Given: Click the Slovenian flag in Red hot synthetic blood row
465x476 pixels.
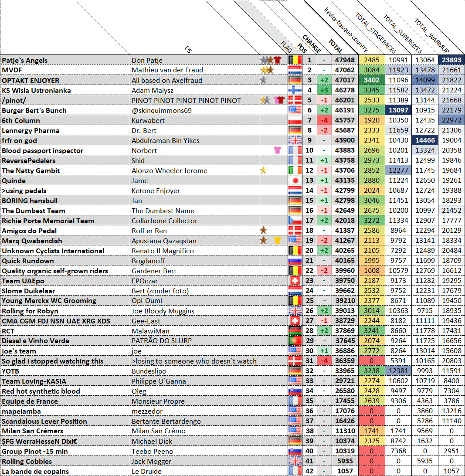Looking at the screenshot, I should (x=295, y=391).
